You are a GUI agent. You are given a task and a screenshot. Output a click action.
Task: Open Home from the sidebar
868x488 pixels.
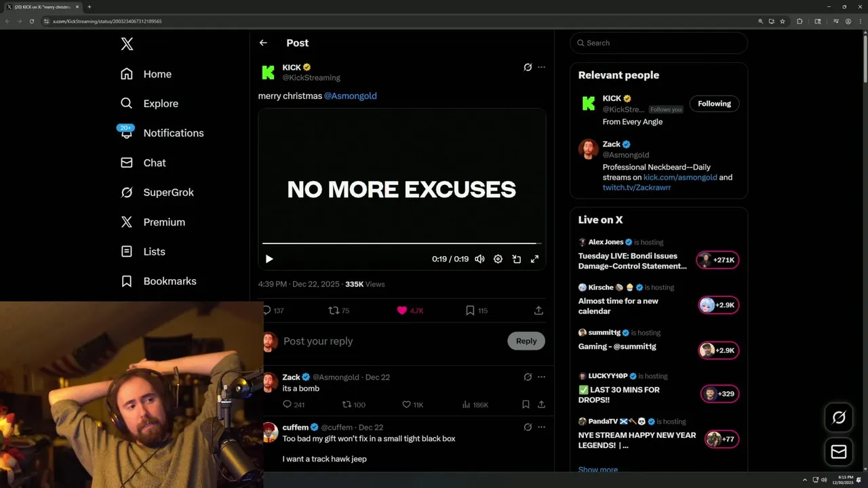(146, 74)
